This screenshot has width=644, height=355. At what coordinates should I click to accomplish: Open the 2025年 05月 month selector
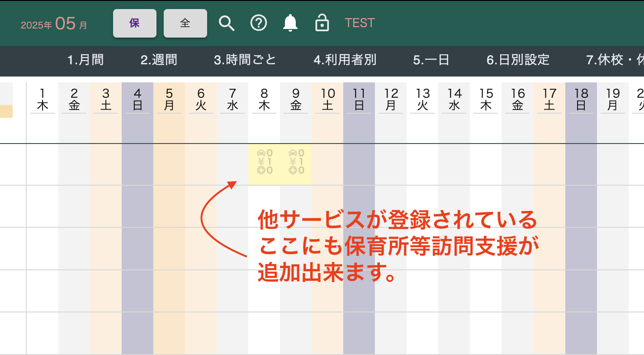54,24
